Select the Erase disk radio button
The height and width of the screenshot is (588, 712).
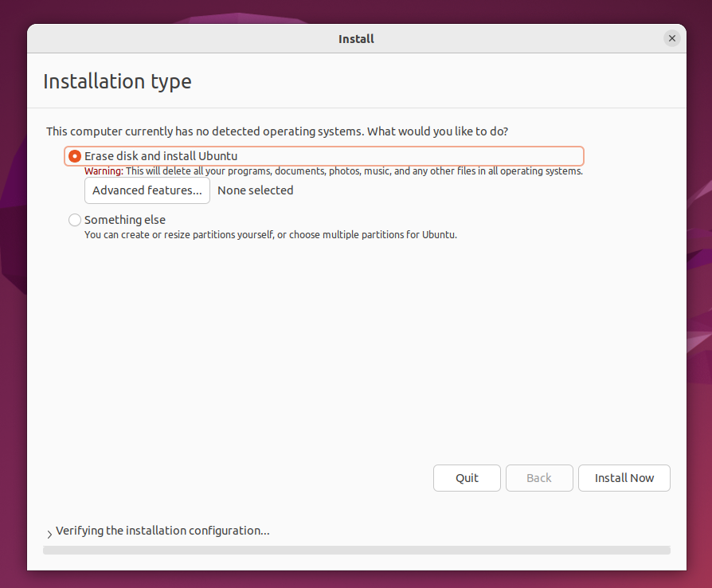75,156
